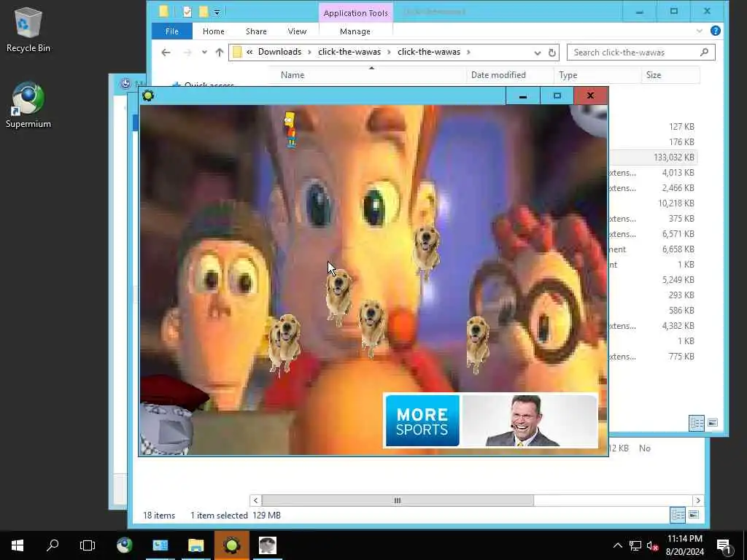Click the dog by the glasses character
This screenshot has width=747, height=560.
click(x=477, y=344)
